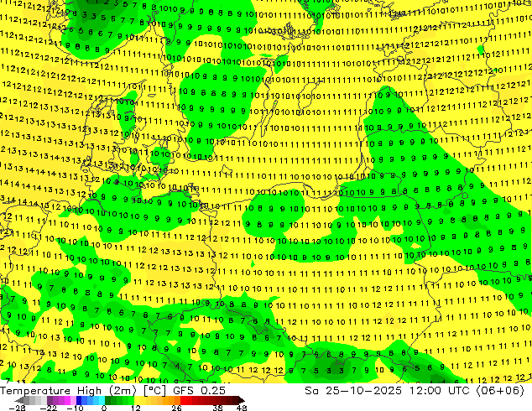Image resolution: width=532 pixels, height=411 pixels.
Task: Click the bright yellow legend swatch above 12
Action: (137, 400)
